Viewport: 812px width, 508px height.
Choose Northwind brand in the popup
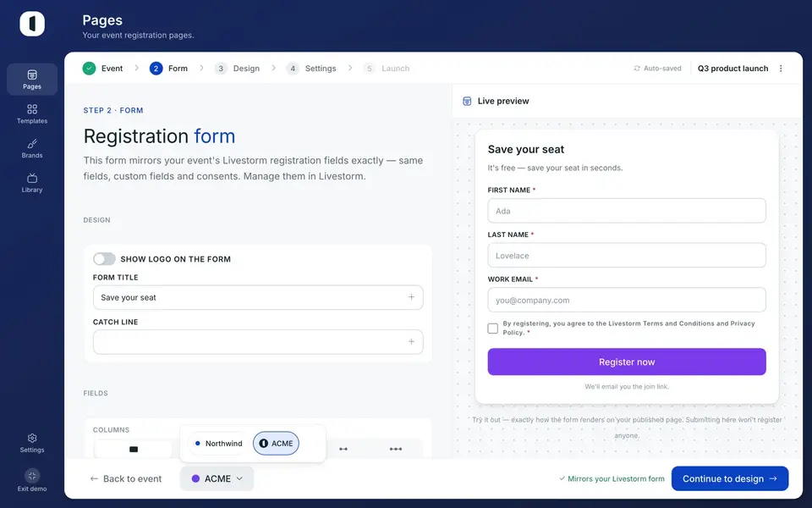pos(217,443)
